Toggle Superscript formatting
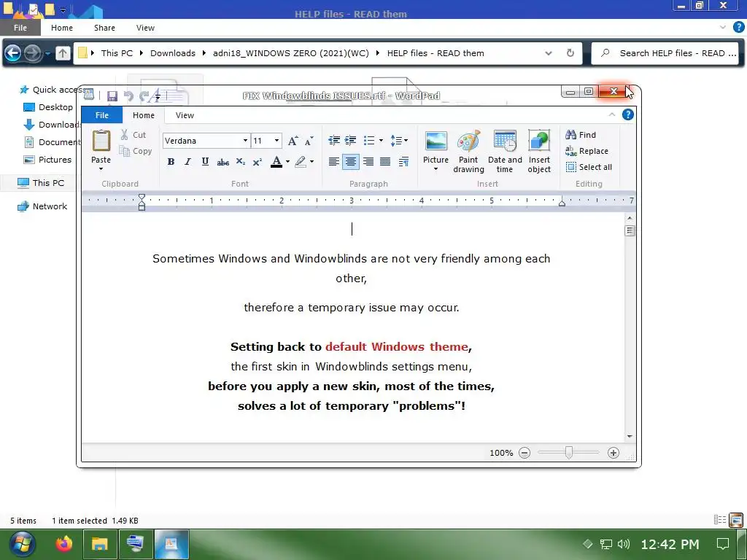 click(258, 162)
